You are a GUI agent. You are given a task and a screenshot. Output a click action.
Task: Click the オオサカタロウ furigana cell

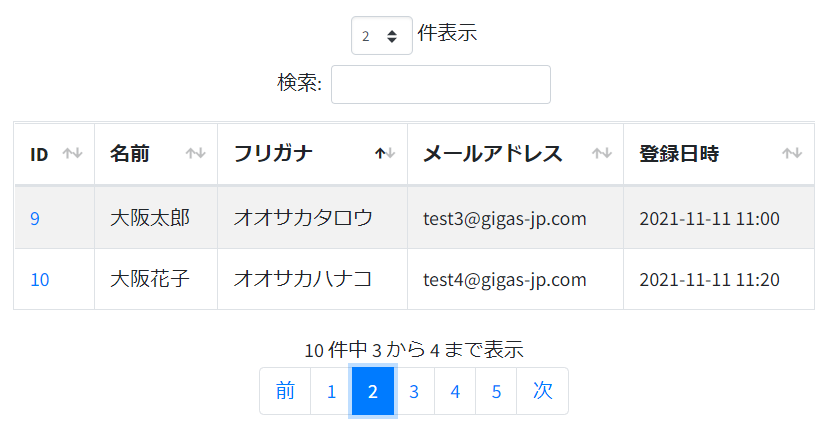[313, 218]
